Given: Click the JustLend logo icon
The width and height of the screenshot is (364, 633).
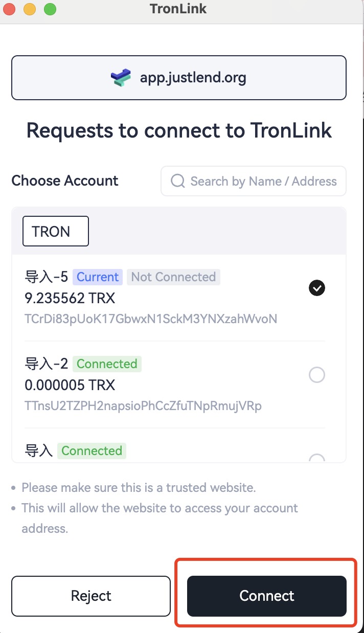Looking at the screenshot, I should pyautogui.click(x=121, y=78).
